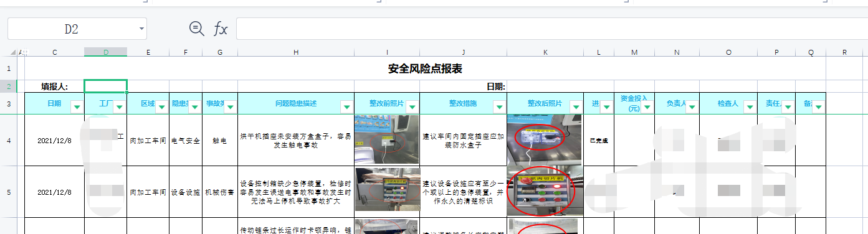Open the 负责人 filter dropdown

pos(692,107)
